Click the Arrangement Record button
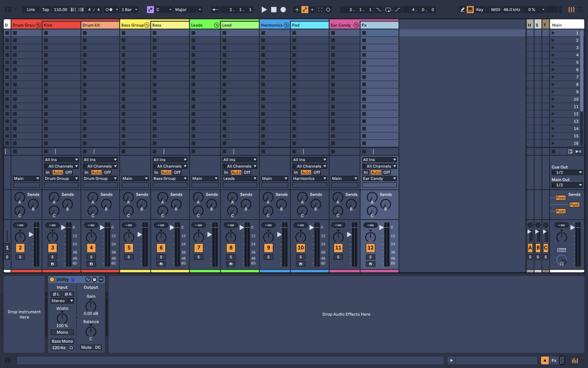Image resolution: width=588 pixels, height=368 pixels. click(283, 10)
